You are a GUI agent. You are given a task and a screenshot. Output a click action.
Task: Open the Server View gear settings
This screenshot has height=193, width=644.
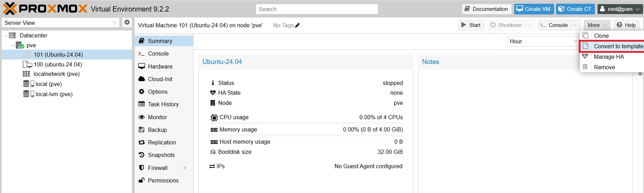127,22
